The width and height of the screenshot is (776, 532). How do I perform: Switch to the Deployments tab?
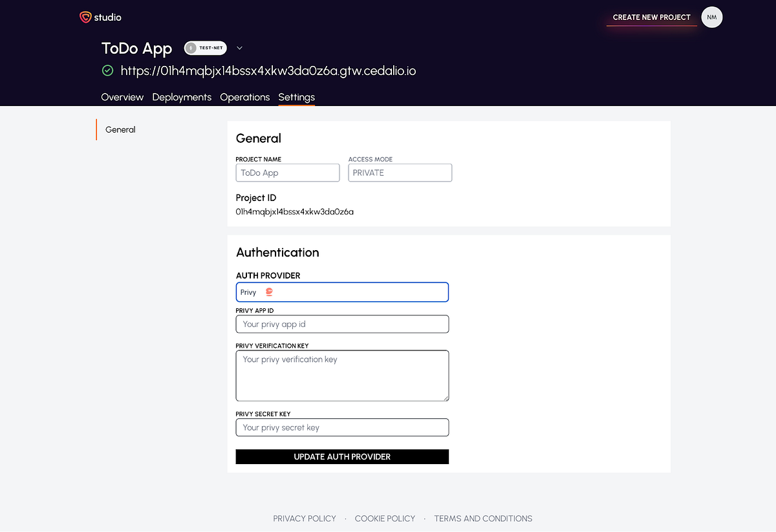182,97
